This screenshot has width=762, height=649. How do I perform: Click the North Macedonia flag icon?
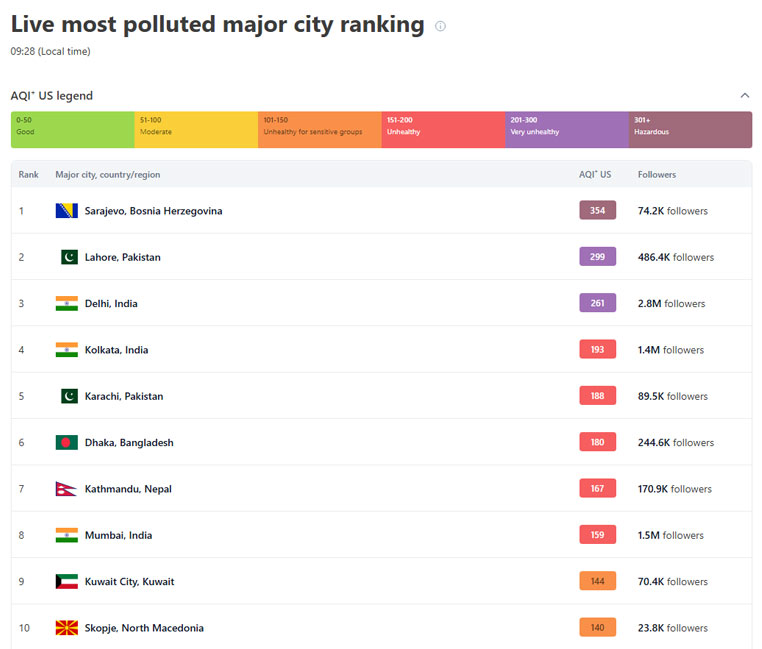click(x=67, y=628)
